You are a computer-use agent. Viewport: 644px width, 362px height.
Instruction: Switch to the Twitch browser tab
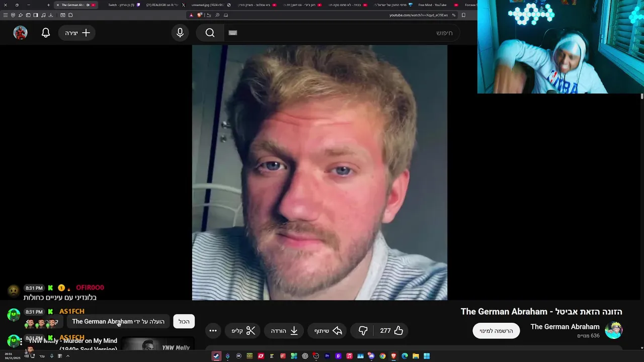click(x=123, y=5)
